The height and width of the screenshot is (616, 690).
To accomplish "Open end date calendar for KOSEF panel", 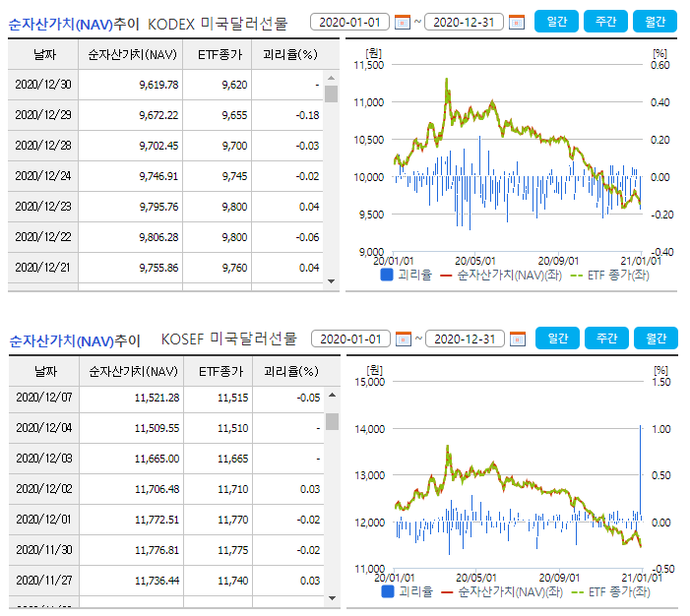I will pyautogui.click(x=518, y=339).
